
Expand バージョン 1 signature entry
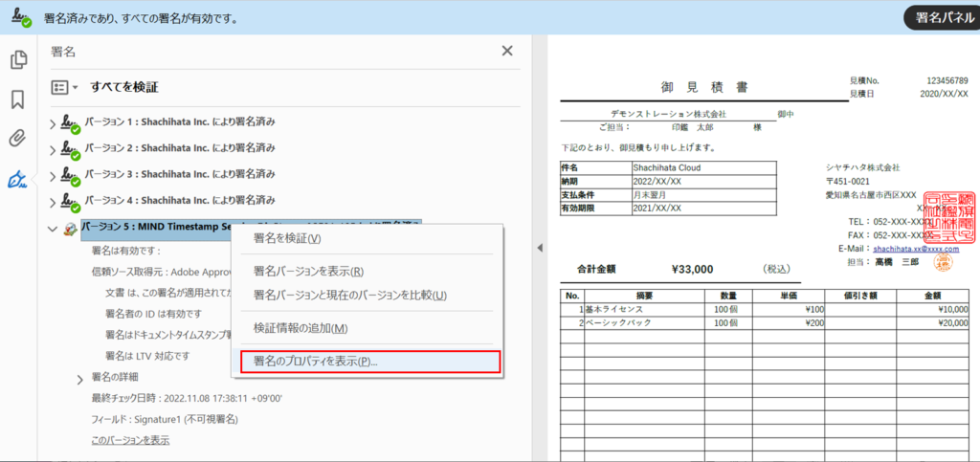tap(53, 123)
